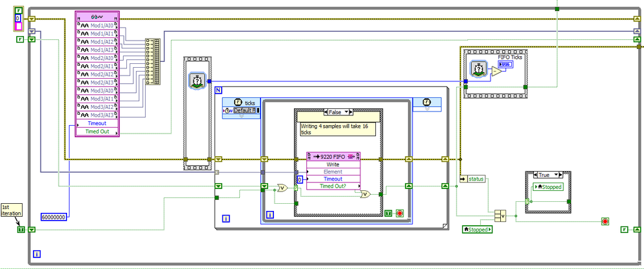Open the Default F clock source selector
The height and width of the screenshot is (269, 644).
tap(245, 110)
